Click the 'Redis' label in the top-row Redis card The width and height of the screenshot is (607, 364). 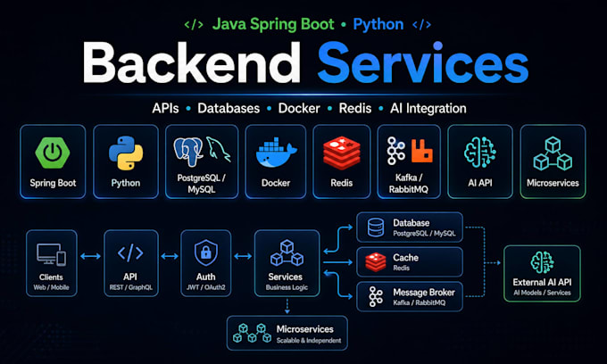click(341, 183)
